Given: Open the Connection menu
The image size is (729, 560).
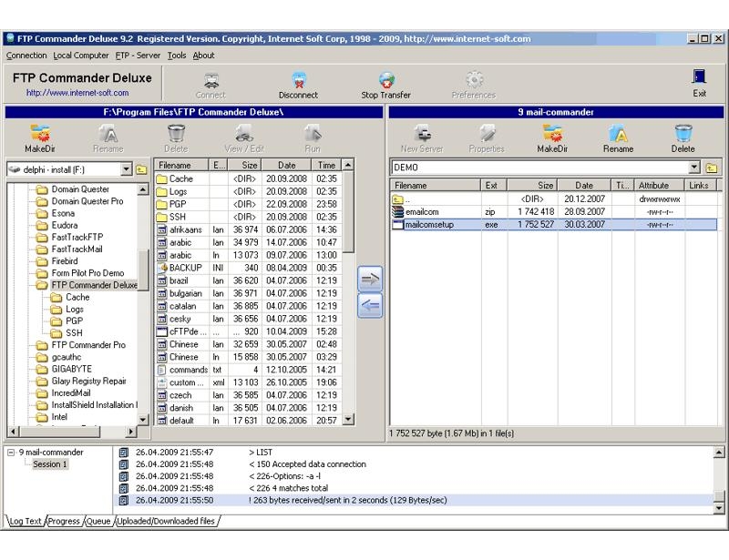Looking at the screenshot, I should click(x=26, y=56).
